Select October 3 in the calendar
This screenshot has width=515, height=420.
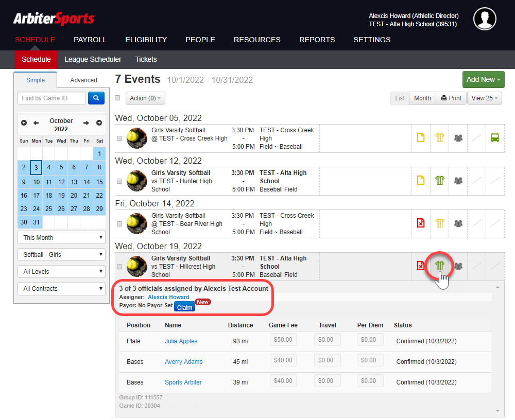click(x=36, y=167)
